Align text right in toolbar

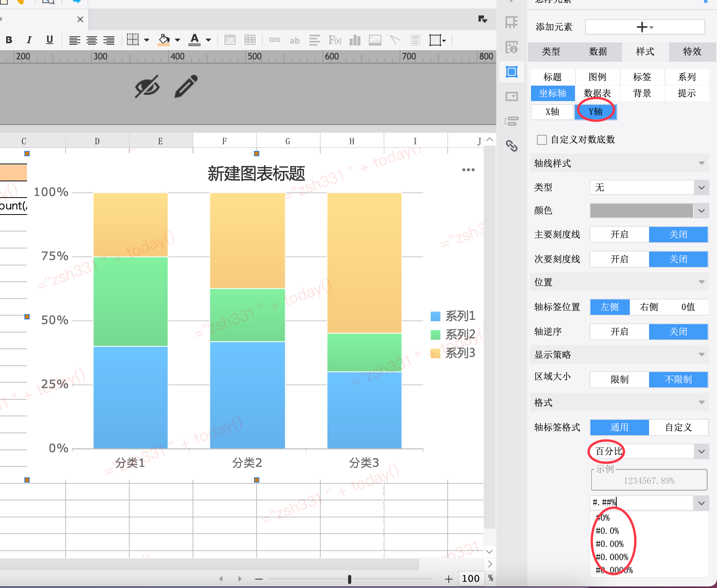coord(109,40)
